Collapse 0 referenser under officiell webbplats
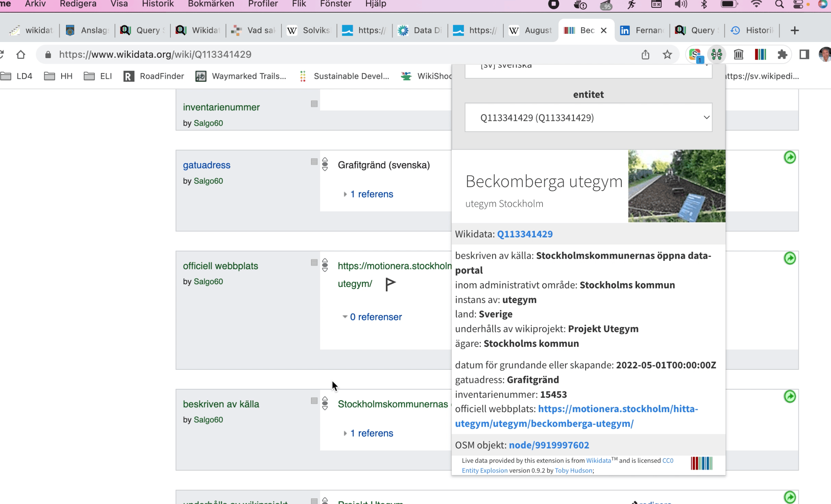 (375, 317)
